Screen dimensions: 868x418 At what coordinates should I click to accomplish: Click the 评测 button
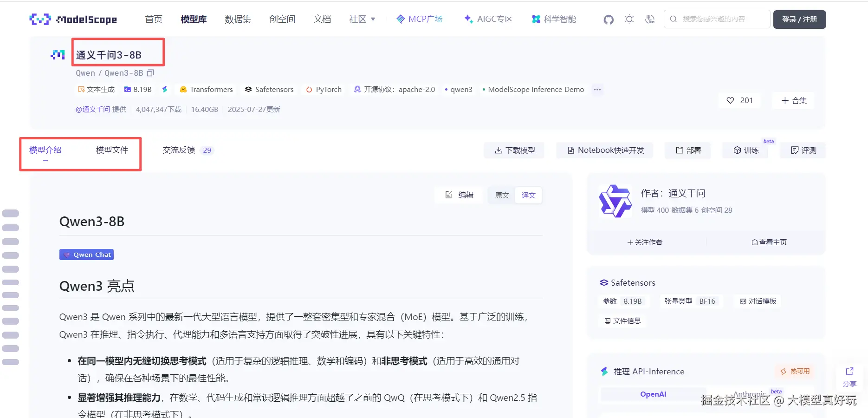803,150
